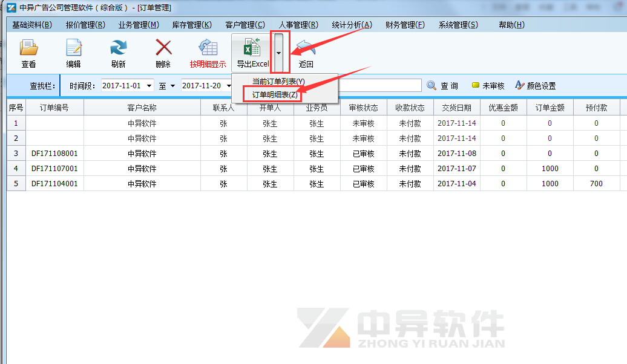Select row header number 2
Image resolution: width=627 pixels, height=364 pixels.
(16, 138)
